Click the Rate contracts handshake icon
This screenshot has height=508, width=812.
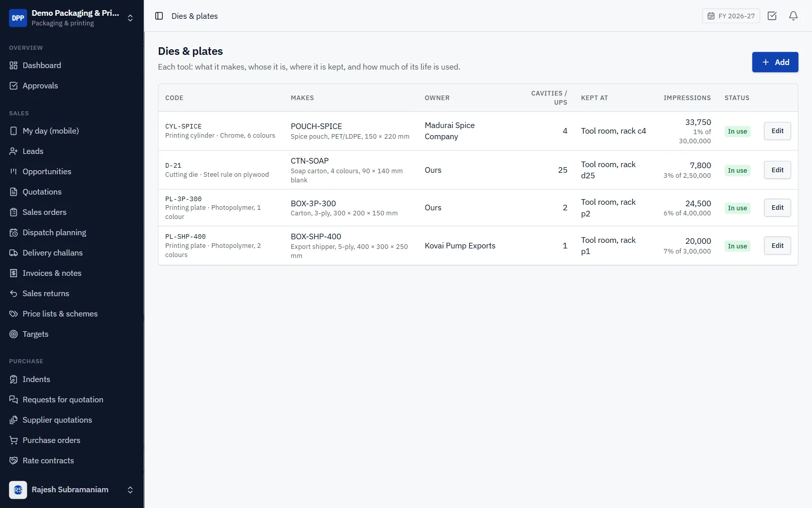[x=14, y=461]
